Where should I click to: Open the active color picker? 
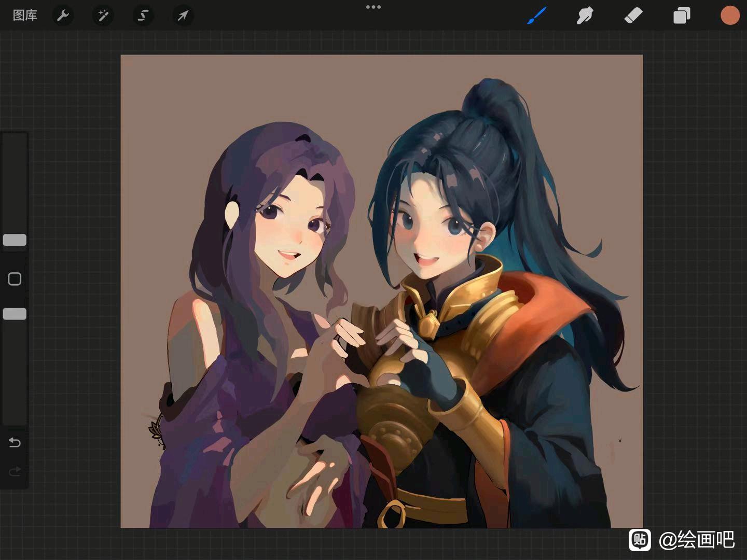tap(730, 16)
